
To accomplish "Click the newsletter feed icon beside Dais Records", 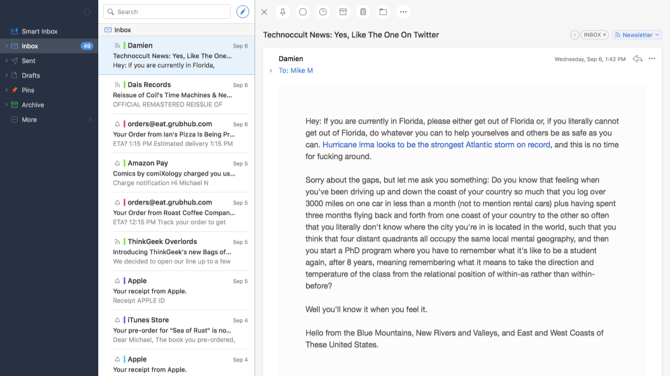I will 117,85.
